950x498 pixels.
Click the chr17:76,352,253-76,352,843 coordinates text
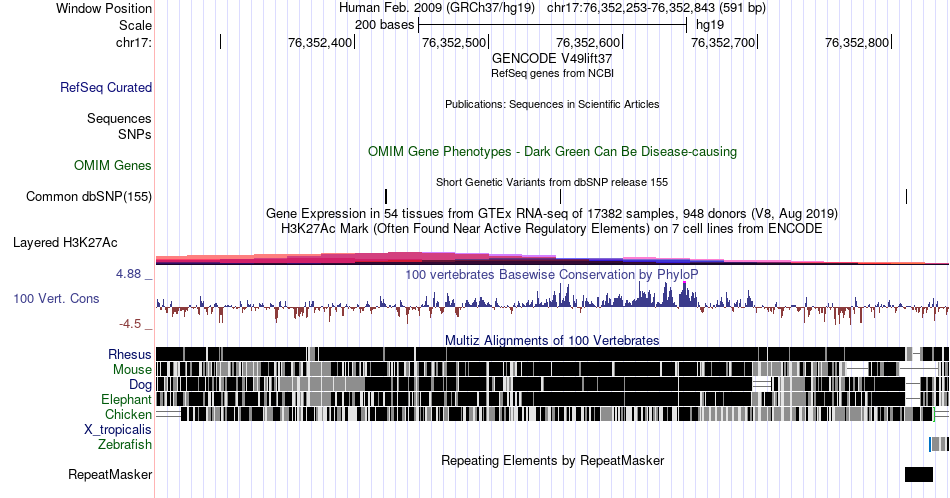(x=656, y=8)
